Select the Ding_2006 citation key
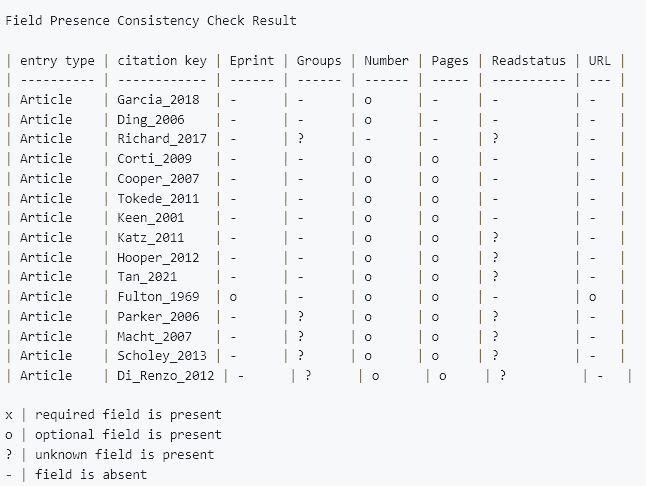This screenshot has height=486, width=646. point(151,120)
